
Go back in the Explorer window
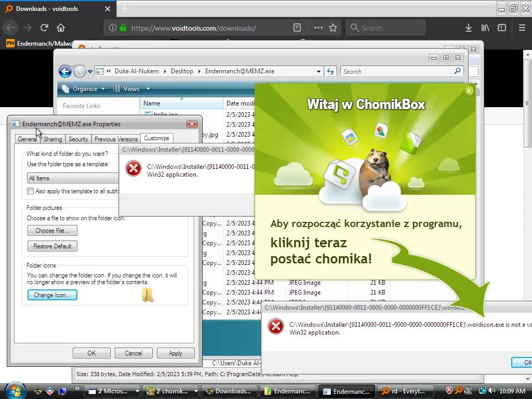pyautogui.click(x=65, y=72)
